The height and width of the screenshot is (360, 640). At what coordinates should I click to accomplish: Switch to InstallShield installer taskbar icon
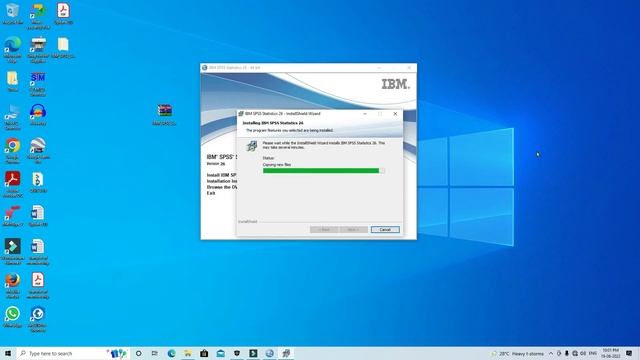(x=286, y=353)
